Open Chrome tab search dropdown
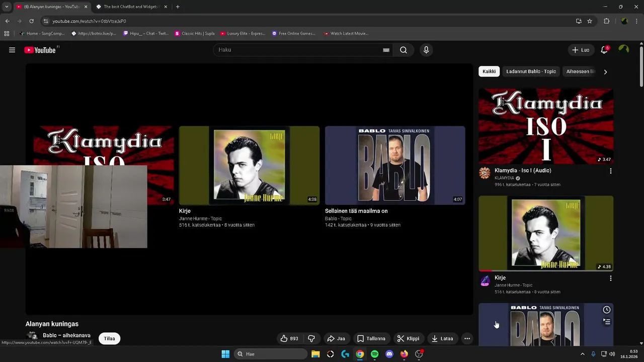 pos(6,7)
